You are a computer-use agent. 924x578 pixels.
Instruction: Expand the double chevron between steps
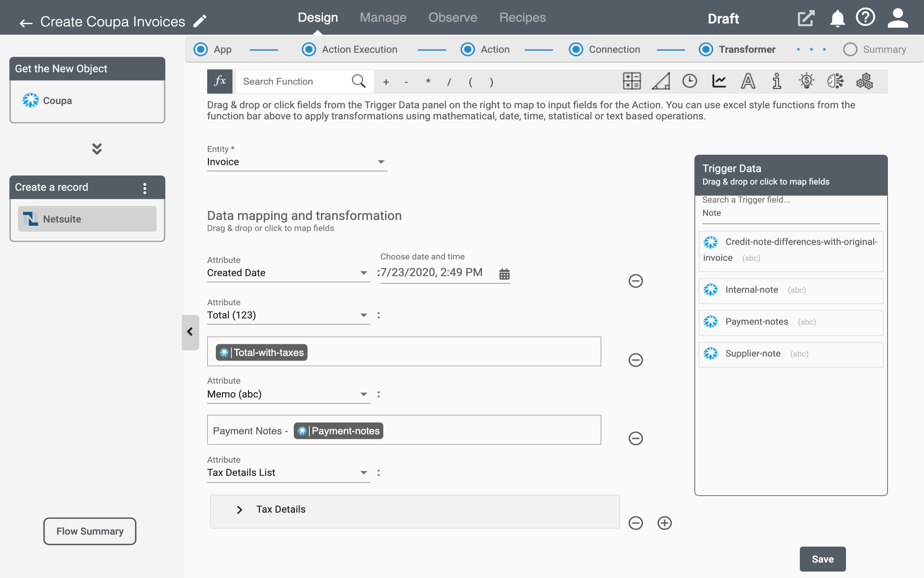97,149
